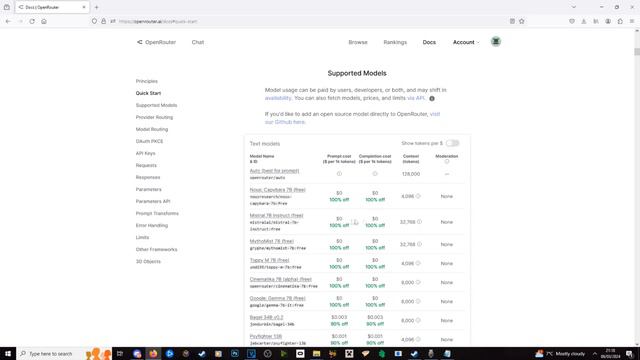The width and height of the screenshot is (640, 360).
Task: Click the OpenRouter logo link
Action: click(x=156, y=42)
